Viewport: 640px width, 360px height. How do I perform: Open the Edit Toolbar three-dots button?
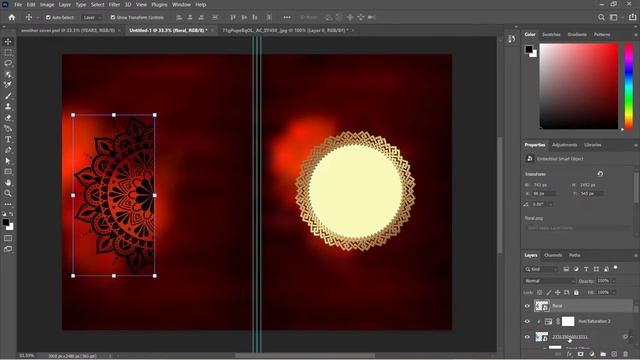pos(8,204)
